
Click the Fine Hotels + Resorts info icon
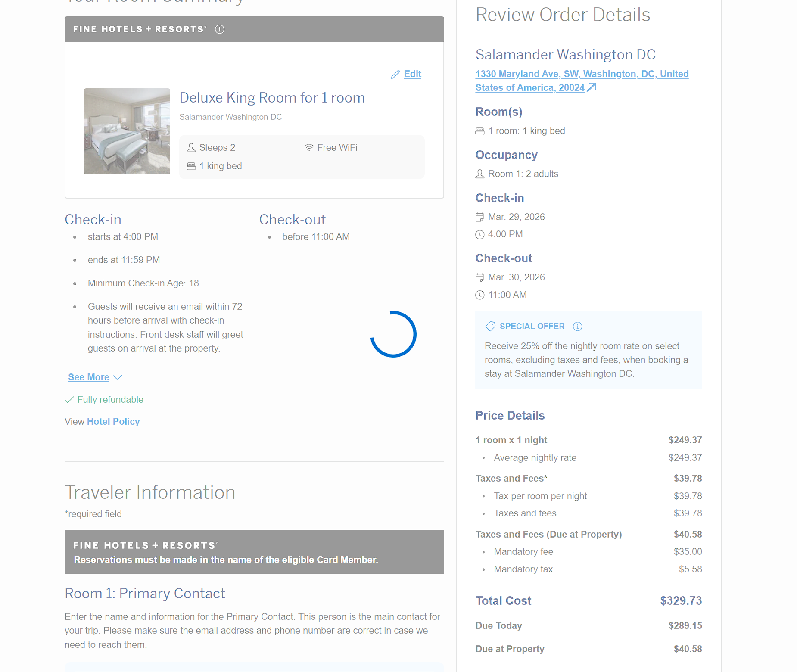[220, 29]
